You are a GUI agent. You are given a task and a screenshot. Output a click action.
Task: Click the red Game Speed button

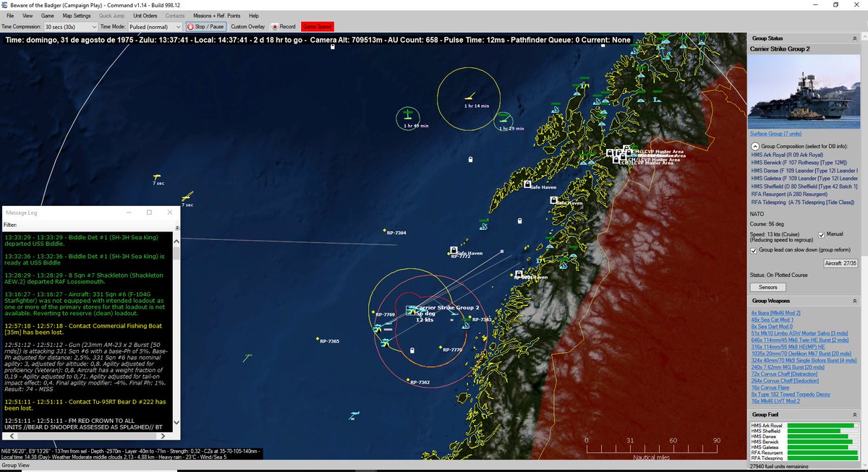tap(318, 27)
